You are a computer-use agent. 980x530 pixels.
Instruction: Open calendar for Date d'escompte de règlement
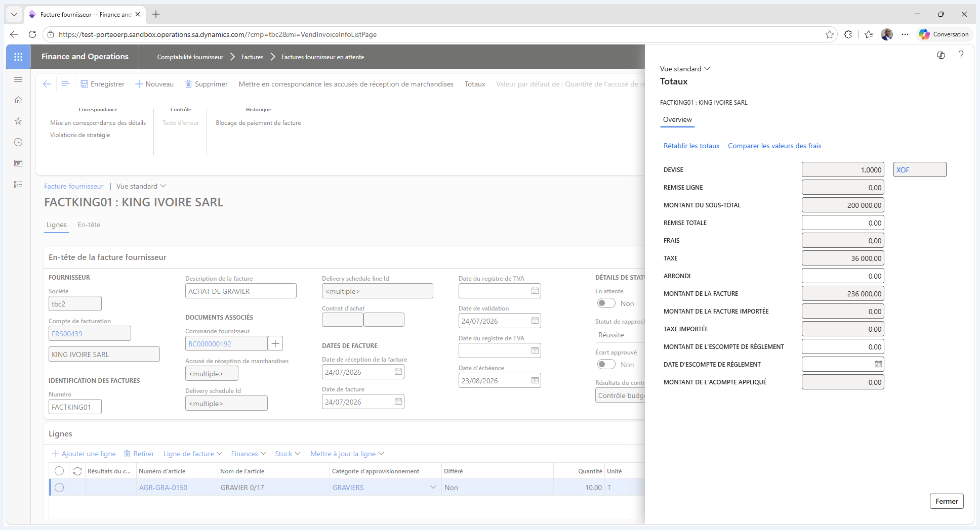coord(878,364)
